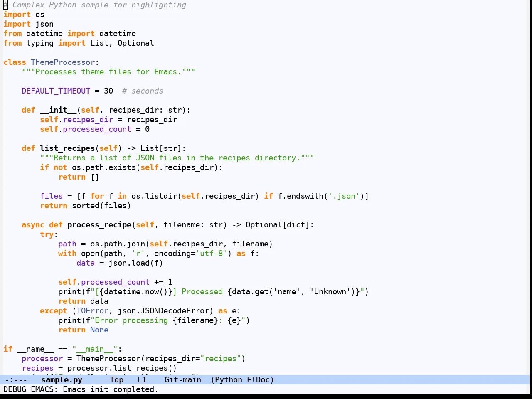Click 'processed_count += 1' line
The image size is (532, 399).
coord(115,282)
